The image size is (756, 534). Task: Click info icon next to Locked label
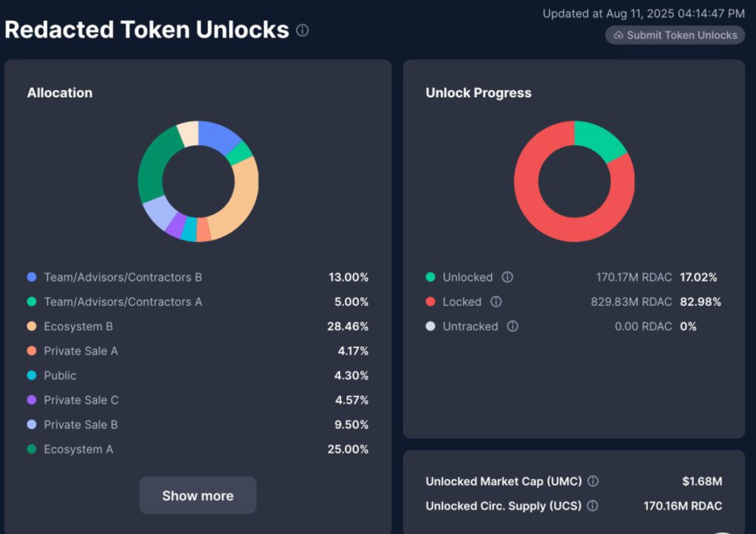tap(496, 301)
